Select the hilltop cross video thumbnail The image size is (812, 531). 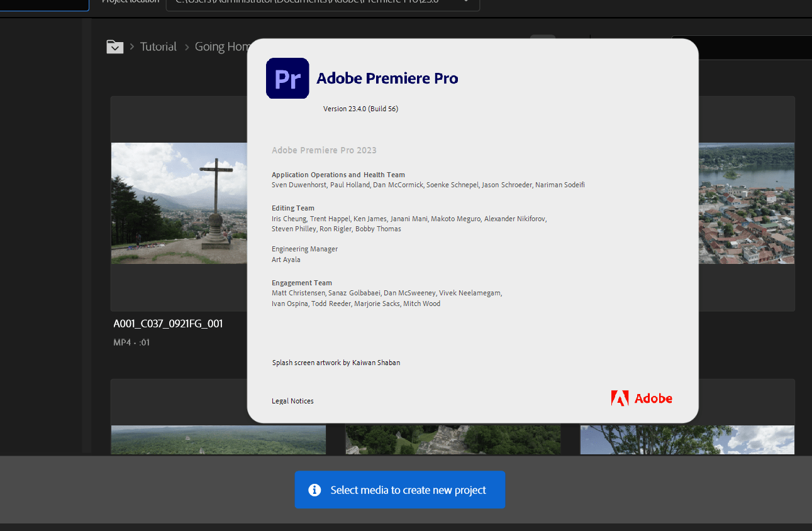[x=179, y=203]
